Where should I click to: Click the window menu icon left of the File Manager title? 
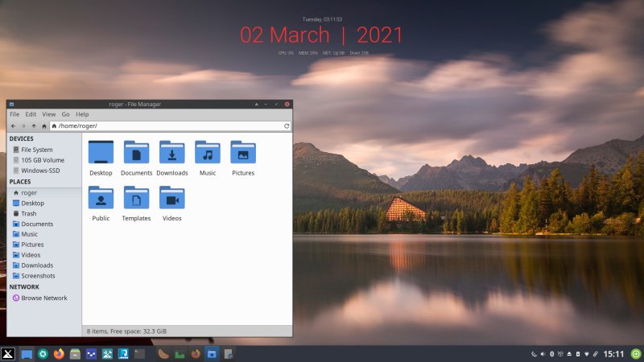coord(11,105)
